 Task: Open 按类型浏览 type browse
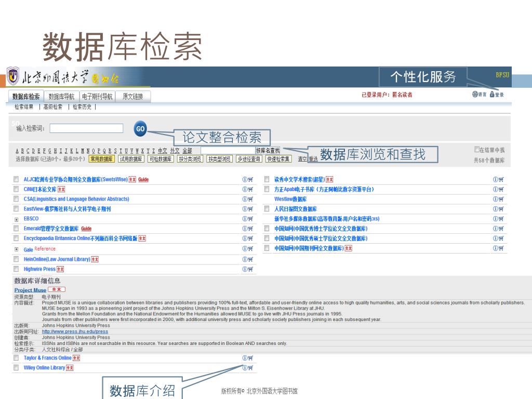(x=220, y=159)
